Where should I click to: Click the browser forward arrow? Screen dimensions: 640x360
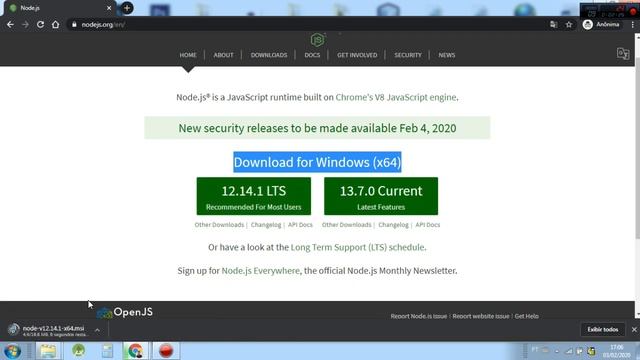tap(25, 24)
